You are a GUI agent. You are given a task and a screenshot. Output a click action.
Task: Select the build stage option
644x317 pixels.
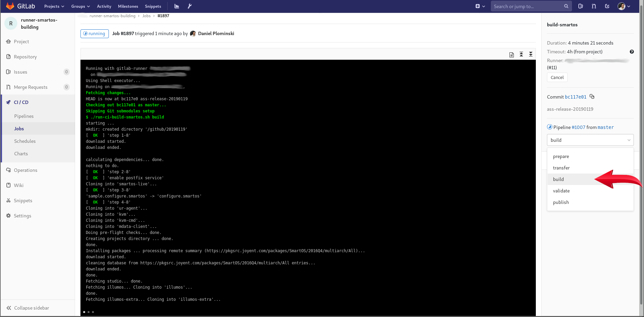(590, 179)
